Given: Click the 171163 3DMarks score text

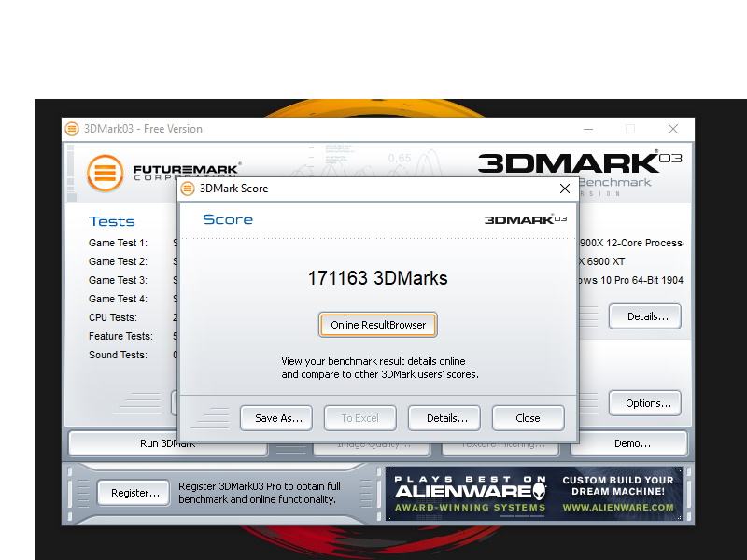Looking at the screenshot, I should click(x=378, y=278).
